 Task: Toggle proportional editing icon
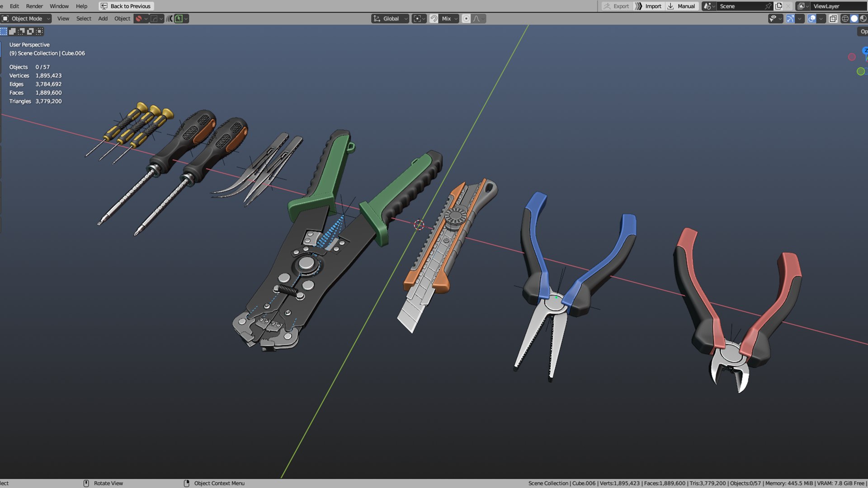click(x=466, y=19)
